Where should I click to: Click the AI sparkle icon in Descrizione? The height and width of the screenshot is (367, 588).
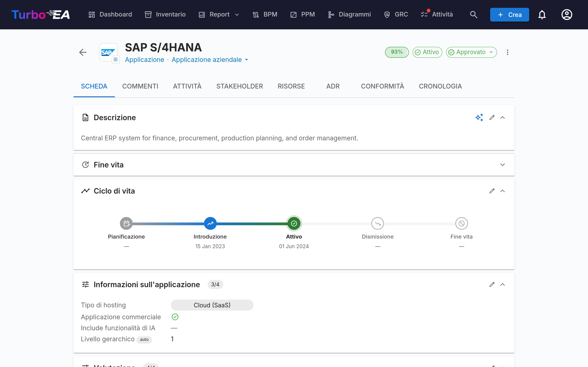click(479, 117)
